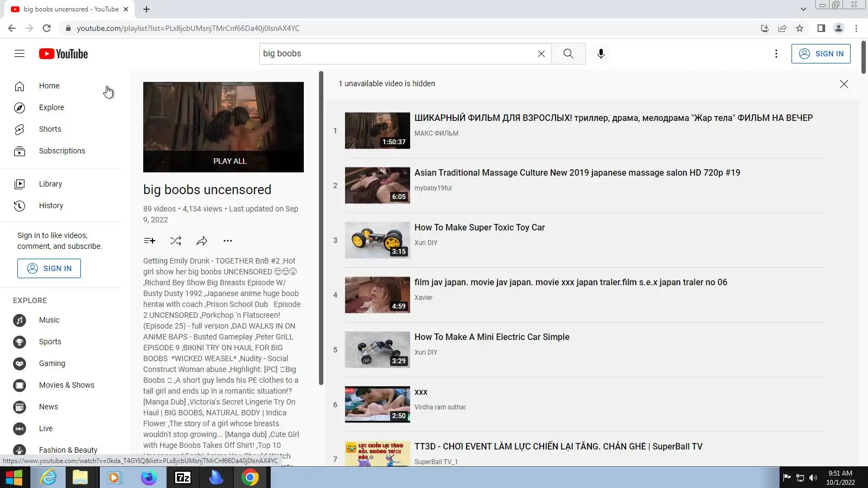Image resolution: width=868 pixels, height=488 pixels.
Task: Open 'How To Make A Mini Electric Car Simple'
Action: [x=492, y=337]
